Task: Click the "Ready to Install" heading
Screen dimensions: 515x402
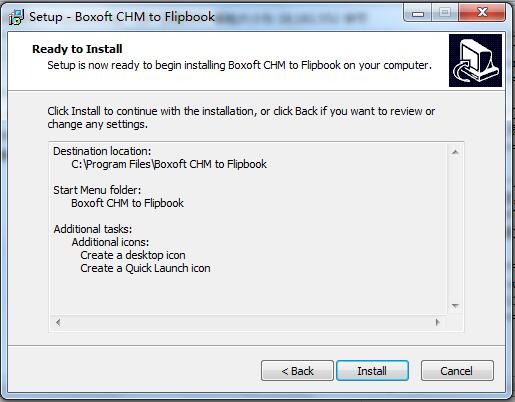Action: click(x=77, y=49)
